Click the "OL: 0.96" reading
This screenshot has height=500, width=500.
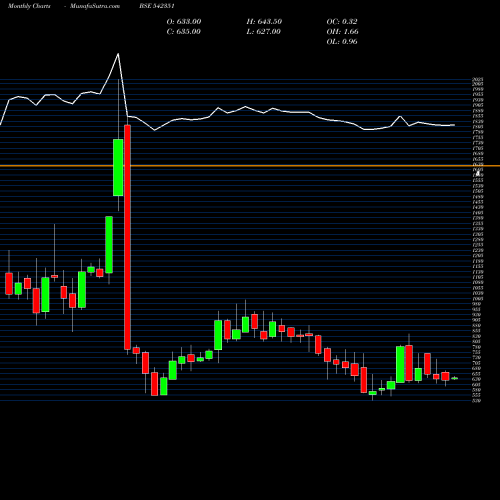click(342, 41)
